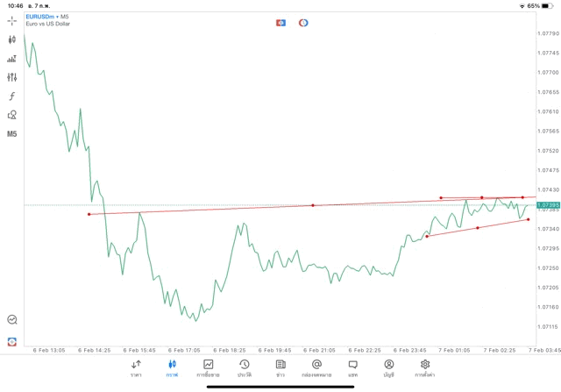Tap the red-blue square icon at bottom left

click(x=11, y=340)
